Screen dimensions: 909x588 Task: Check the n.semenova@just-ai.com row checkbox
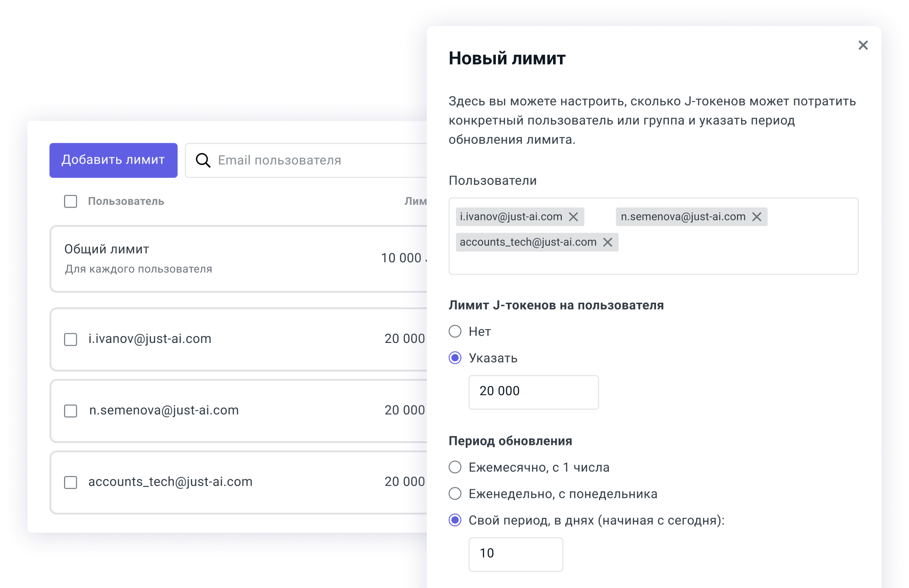click(70, 411)
